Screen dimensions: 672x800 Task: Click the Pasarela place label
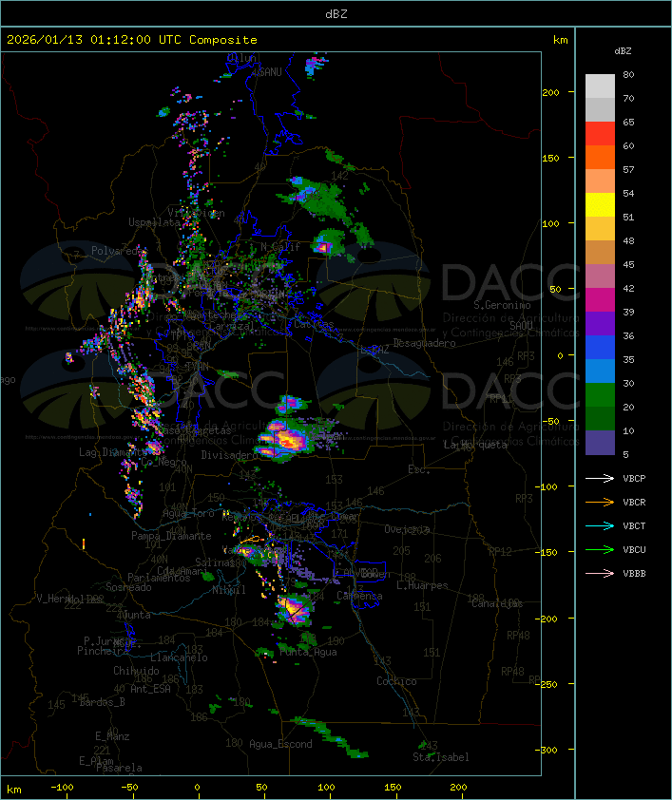119,768
